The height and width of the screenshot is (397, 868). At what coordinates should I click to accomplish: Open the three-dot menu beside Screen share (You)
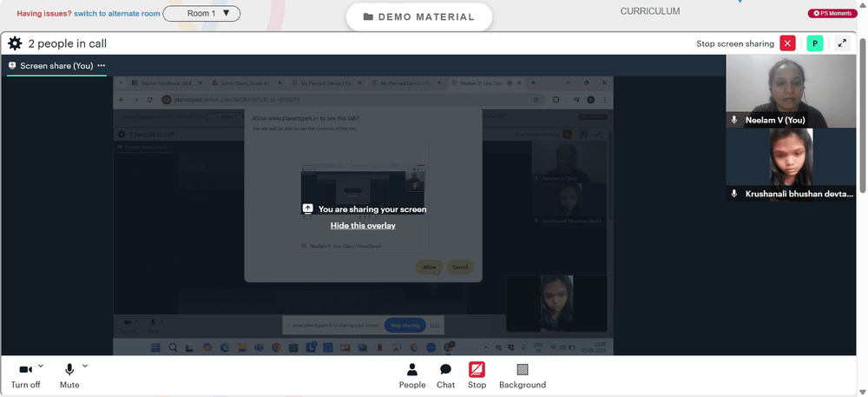(x=102, y=65)
